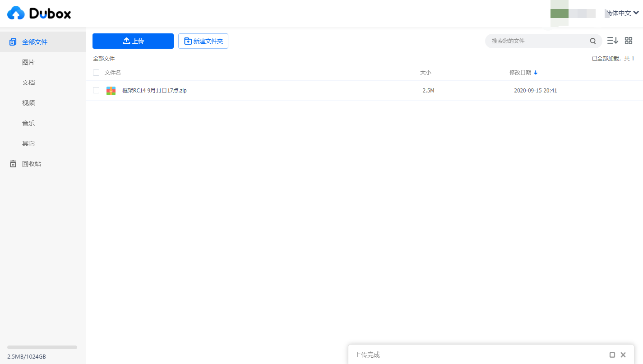Open file 框架RC14 9月11日17点.zip

click(154, 91)
